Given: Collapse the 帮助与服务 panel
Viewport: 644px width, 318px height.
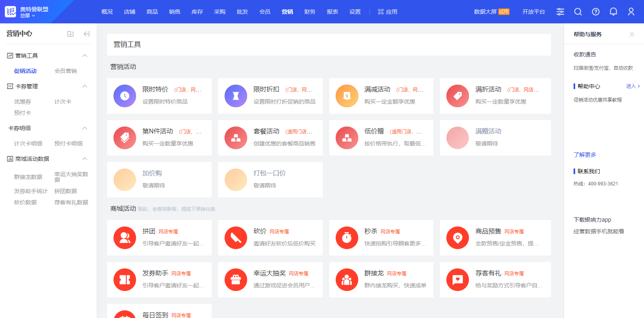Looking at the screenshot, I should pos(632,34).
